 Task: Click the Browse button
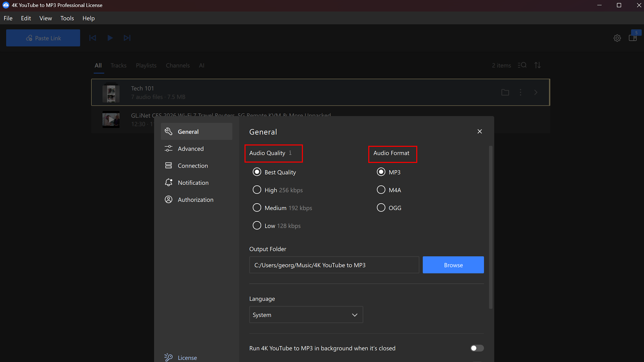point(453,265)
